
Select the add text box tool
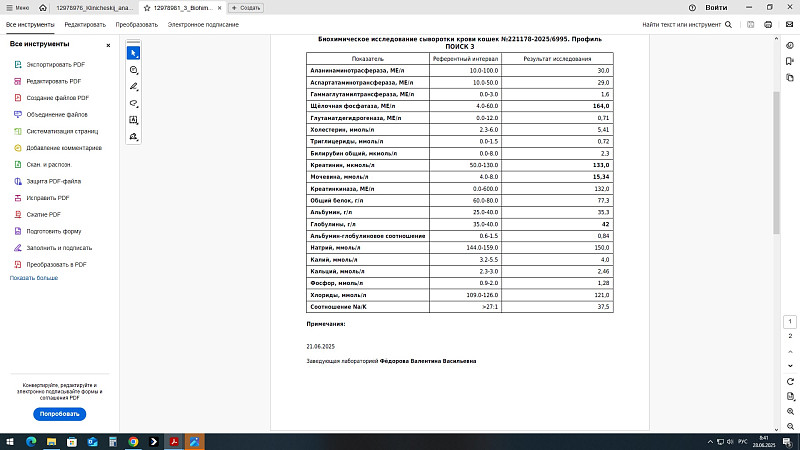tap(133, 120)
